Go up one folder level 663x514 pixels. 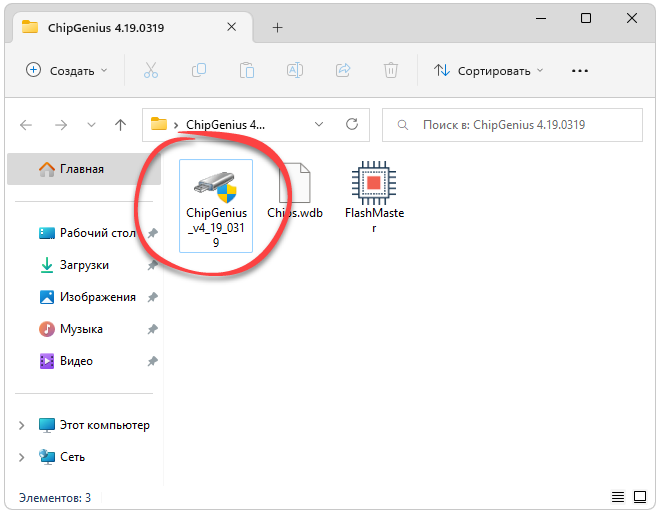click(x=121, y=125)
